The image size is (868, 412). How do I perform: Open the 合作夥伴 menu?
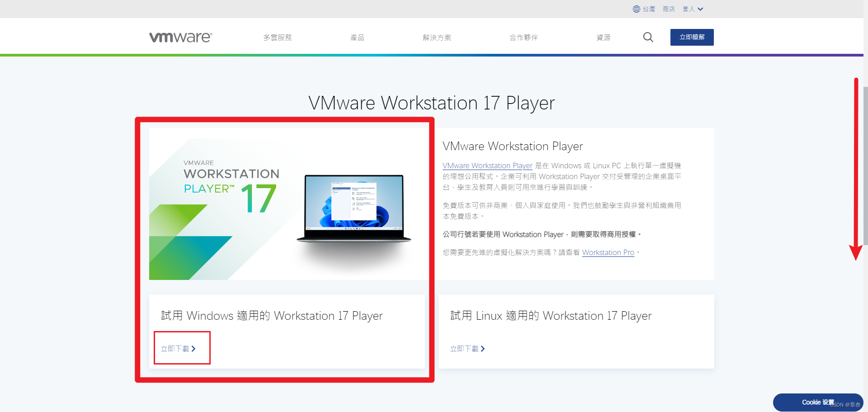[x=523, y=38]
